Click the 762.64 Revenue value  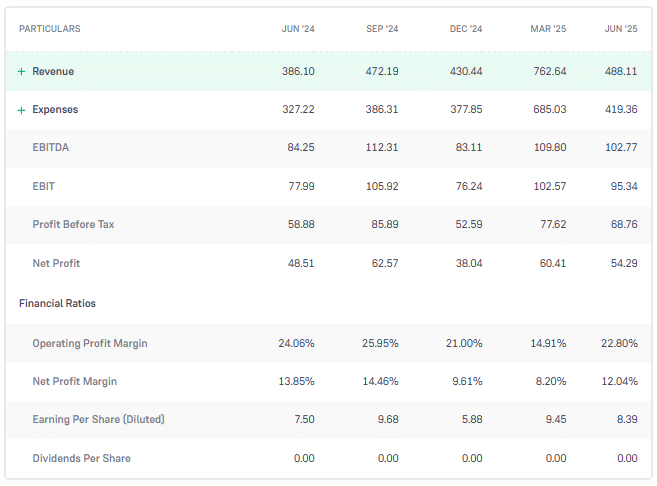tap(548, 72)
